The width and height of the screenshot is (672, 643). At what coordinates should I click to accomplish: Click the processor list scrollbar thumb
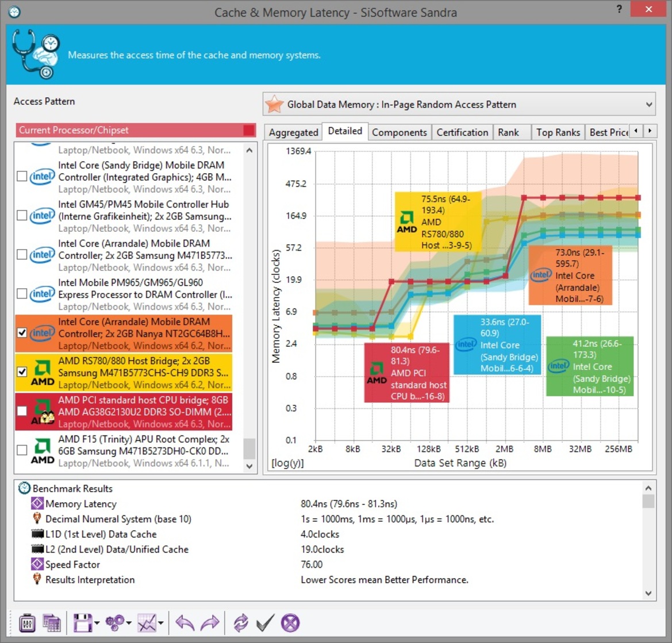pos(249,449)
